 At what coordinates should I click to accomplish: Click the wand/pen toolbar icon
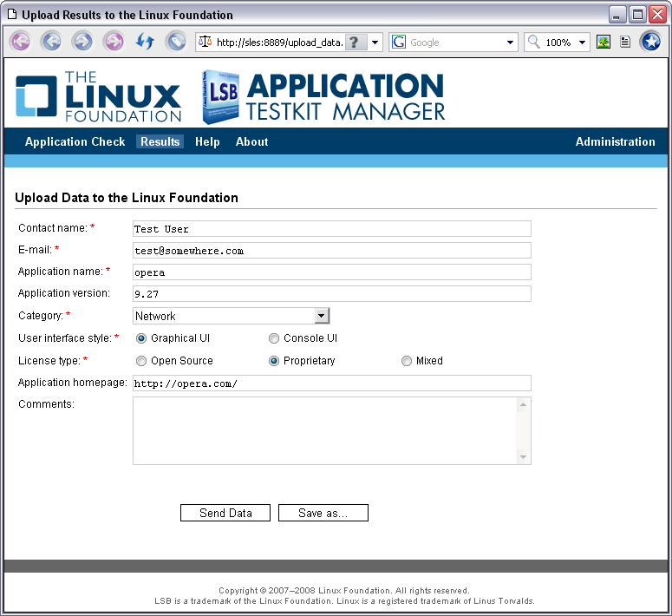pos(176,42)
